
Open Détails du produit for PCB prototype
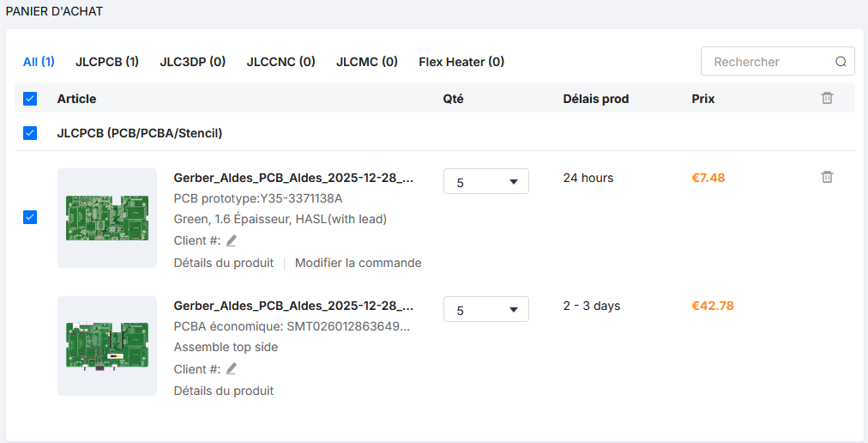224,263
